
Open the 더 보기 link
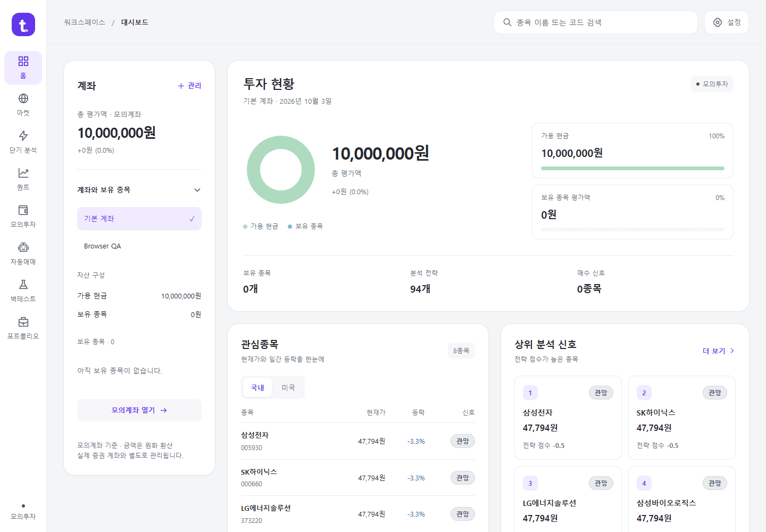[x=719, y=351]
